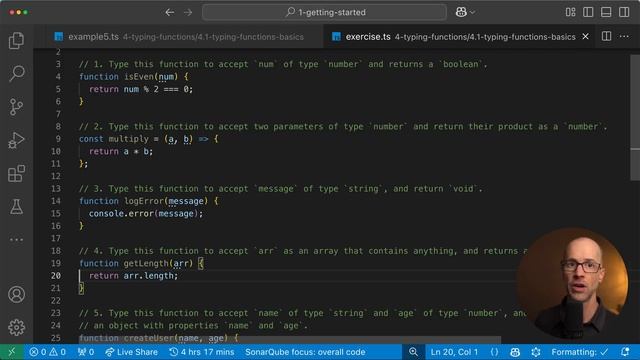Start a Live Share session

(131, 352)
